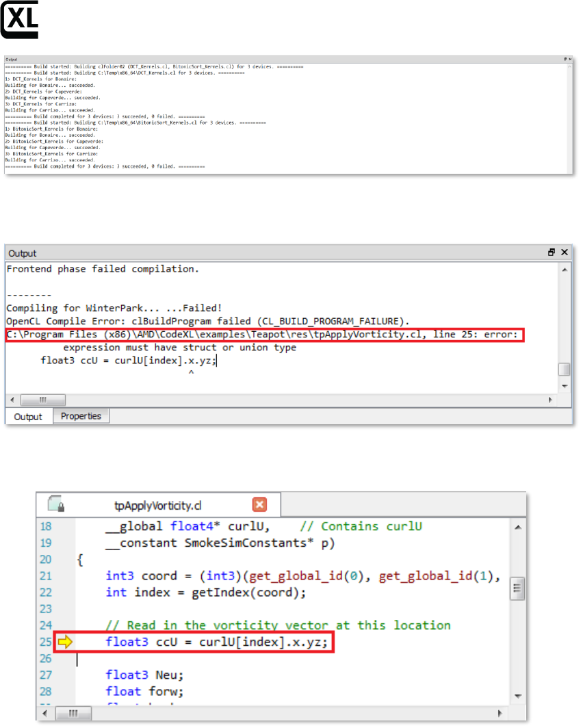The image size is (583, 728).
Task: Click vertical scrollbar thumb in middle Output panel
Action: coord(564,369)
